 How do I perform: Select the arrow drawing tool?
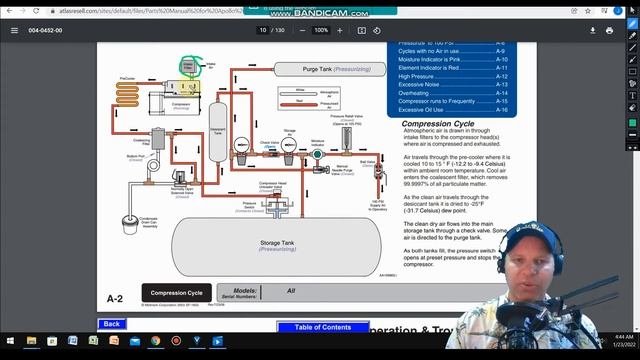(633, 60)
